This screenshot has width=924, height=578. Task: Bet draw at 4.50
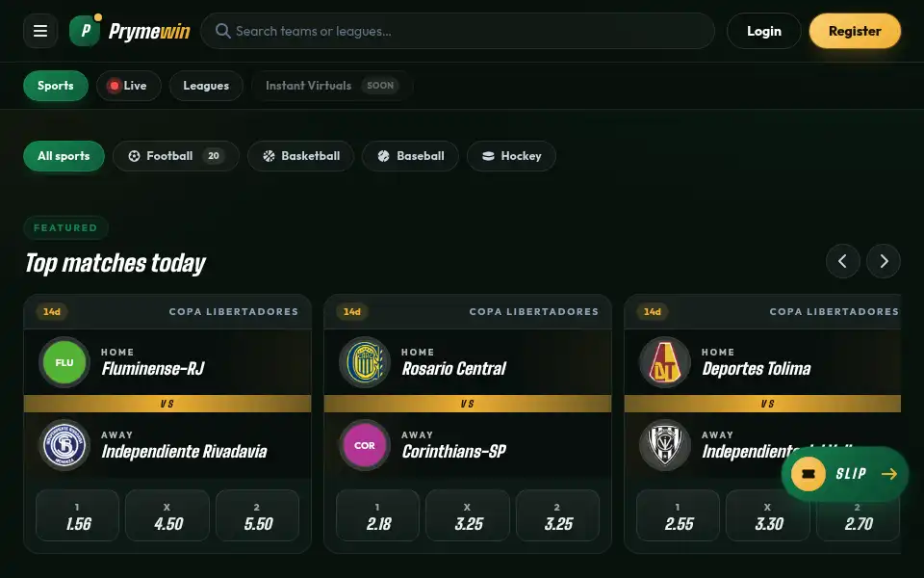[x=167, y=514]
